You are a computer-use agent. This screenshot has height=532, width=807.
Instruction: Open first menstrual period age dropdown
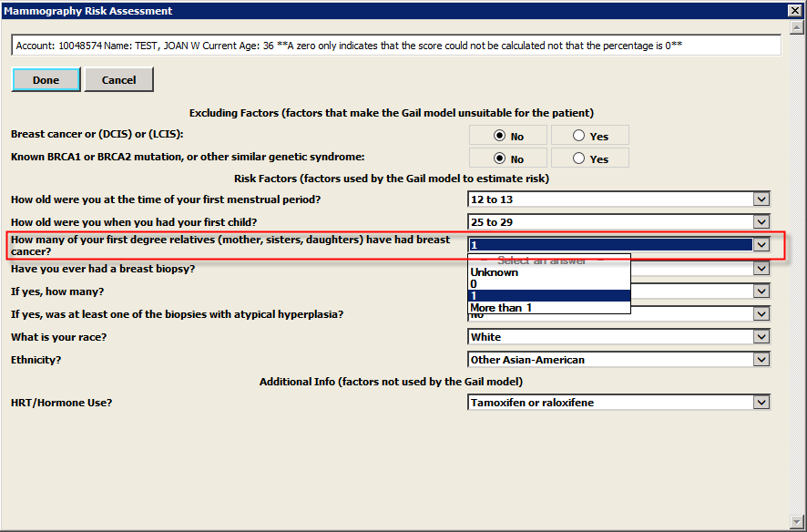(761, 199)
